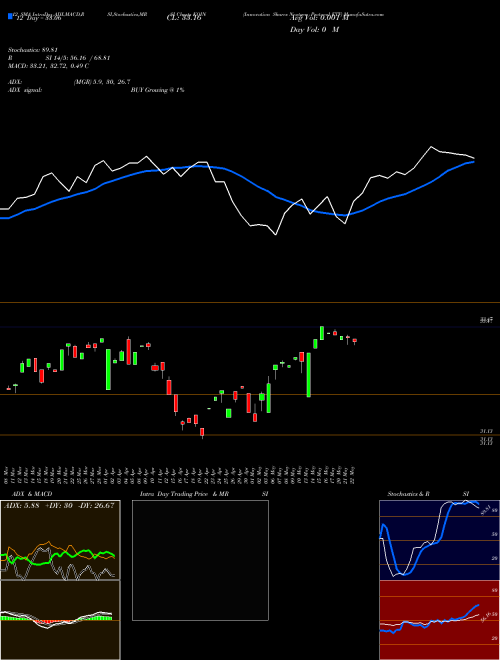500x660 pixels.
Task: Click the tall green candlestick near 14 May
Action: coord(309,375)
